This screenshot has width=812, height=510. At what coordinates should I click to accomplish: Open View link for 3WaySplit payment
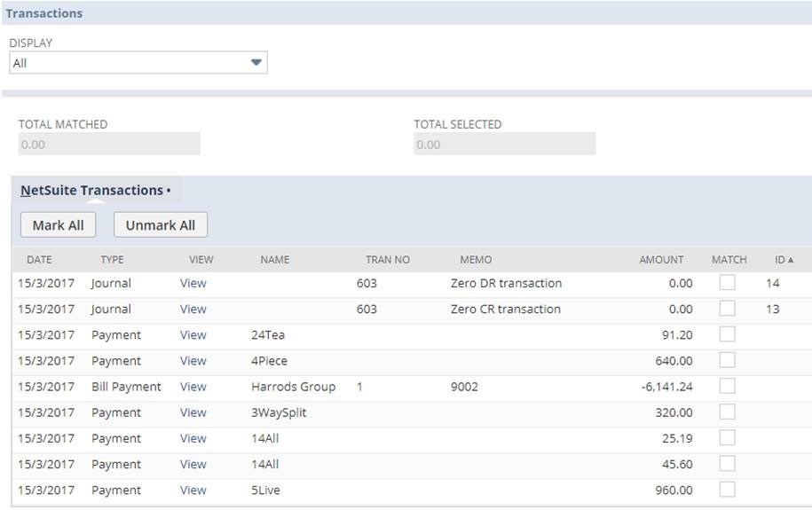(x=193, y=412)
